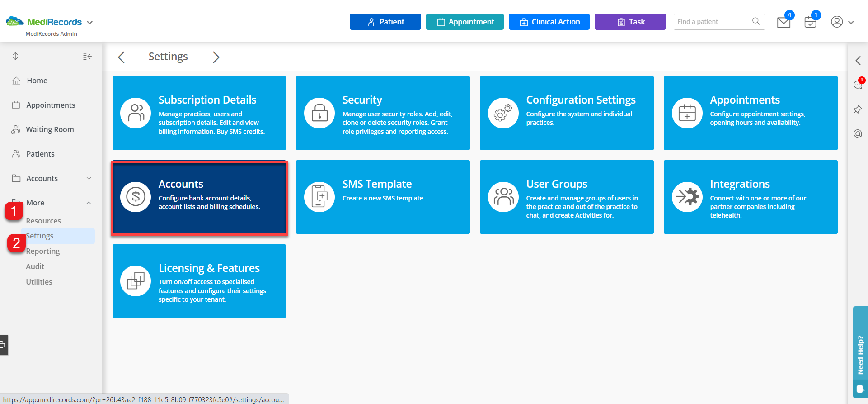This screenshot has height=404, width=868.
Task: Open the SMS Template tile
Action: pos(383,197)
